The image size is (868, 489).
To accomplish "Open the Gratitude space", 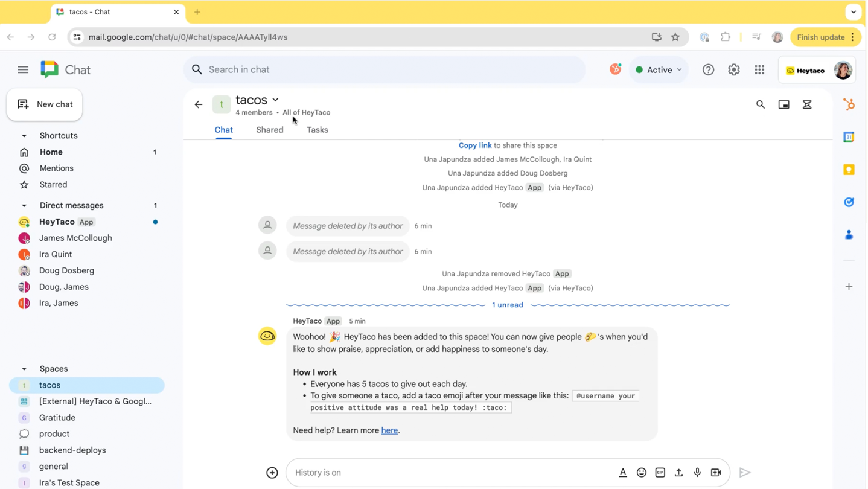I will [87, 418].
